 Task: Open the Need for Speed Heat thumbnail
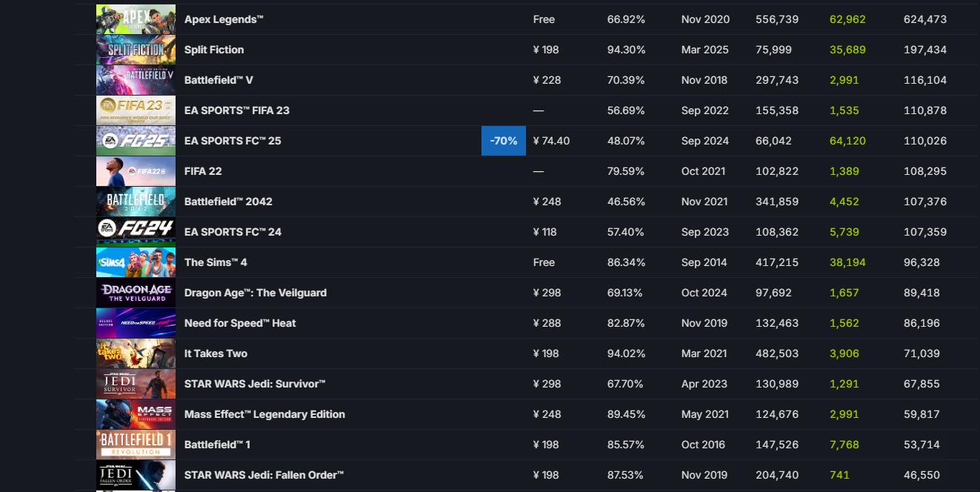point(136,323)
